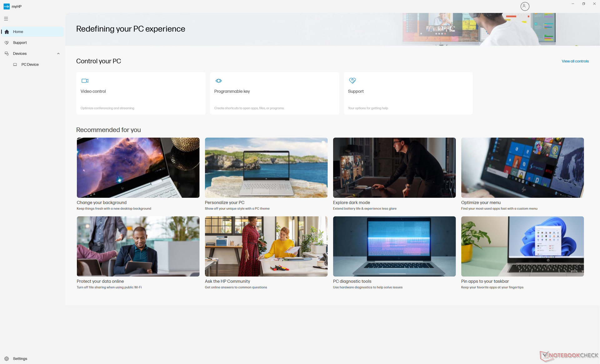
Task: Click View all controls link
Action: (x=575, y=61)
